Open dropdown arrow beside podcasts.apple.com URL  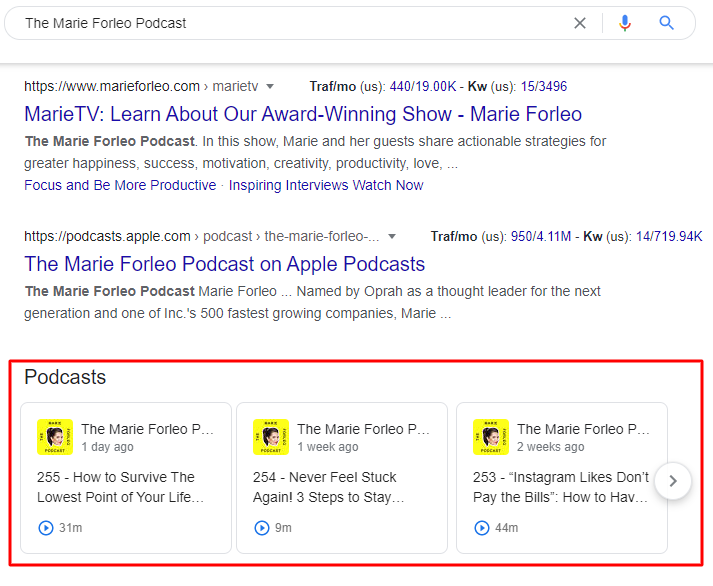[392, 236]
